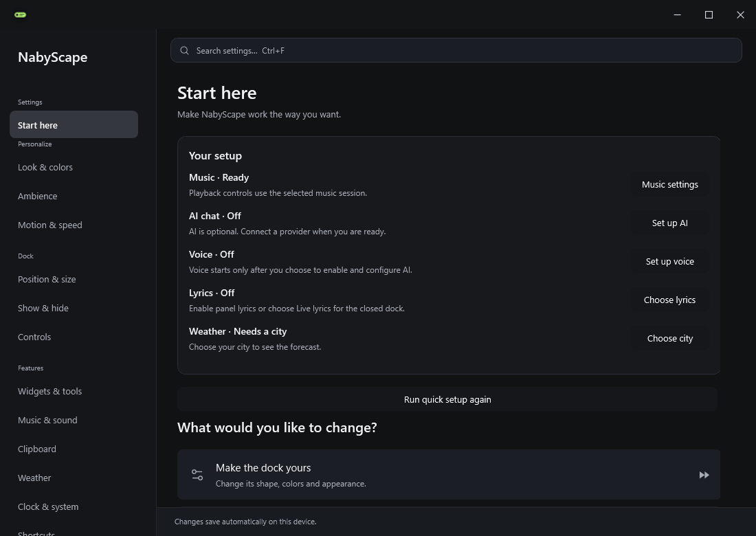Click the Music settings button
Image resolution: width=756 pixels, height=536 pixels.
669,185
